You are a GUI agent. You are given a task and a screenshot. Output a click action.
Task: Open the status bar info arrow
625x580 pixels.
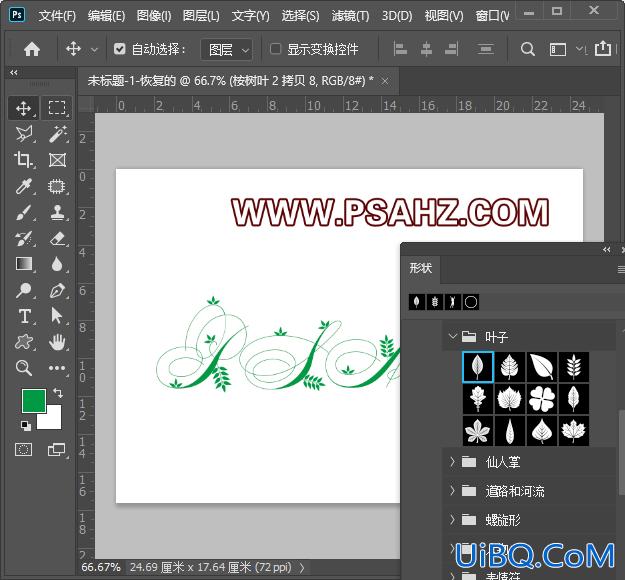tap(302, 567)
